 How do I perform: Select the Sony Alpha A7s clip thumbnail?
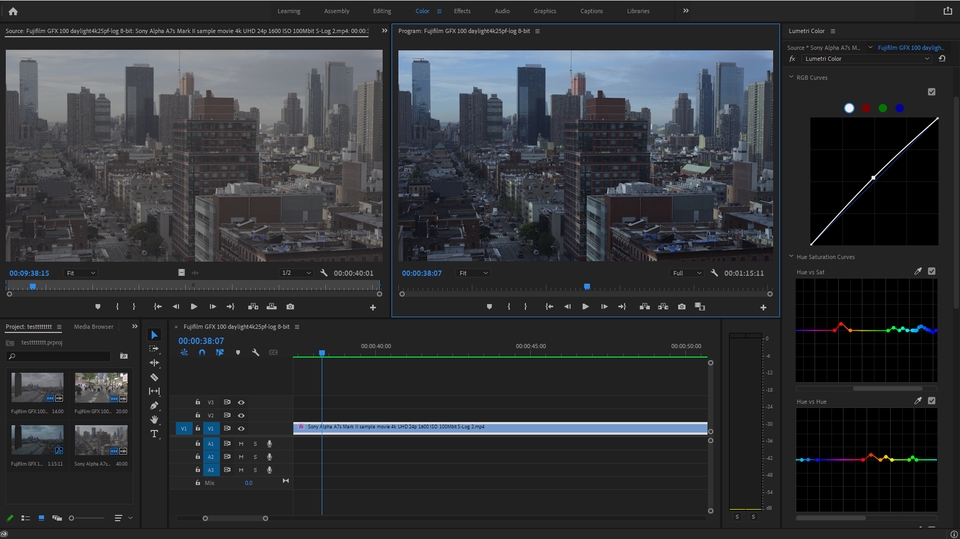click(101, 440)
